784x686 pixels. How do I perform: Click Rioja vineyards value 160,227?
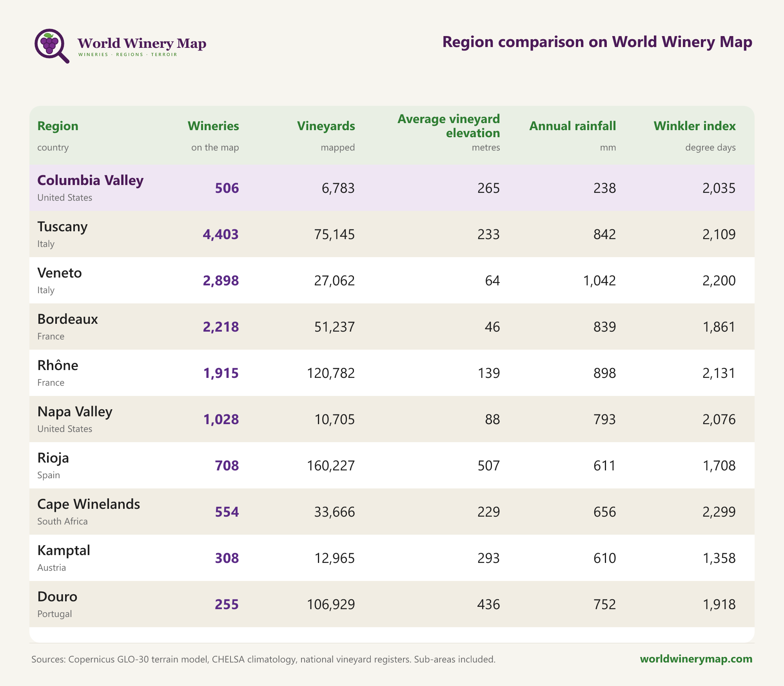331,466
